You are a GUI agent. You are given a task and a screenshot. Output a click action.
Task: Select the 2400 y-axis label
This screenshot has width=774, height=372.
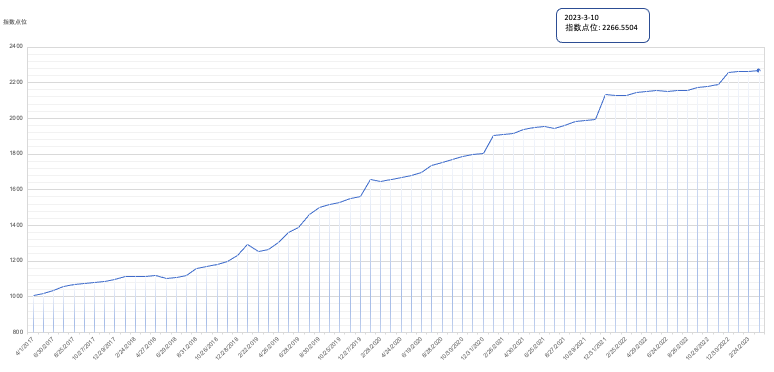16,46
